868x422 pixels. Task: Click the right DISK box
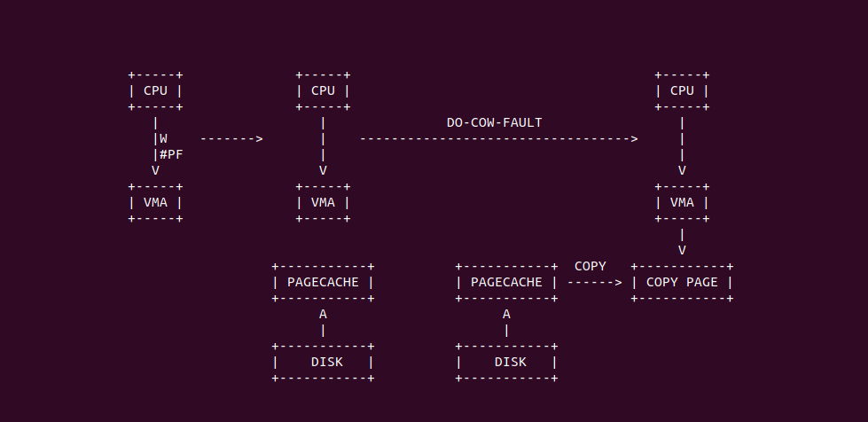(506, 363)
